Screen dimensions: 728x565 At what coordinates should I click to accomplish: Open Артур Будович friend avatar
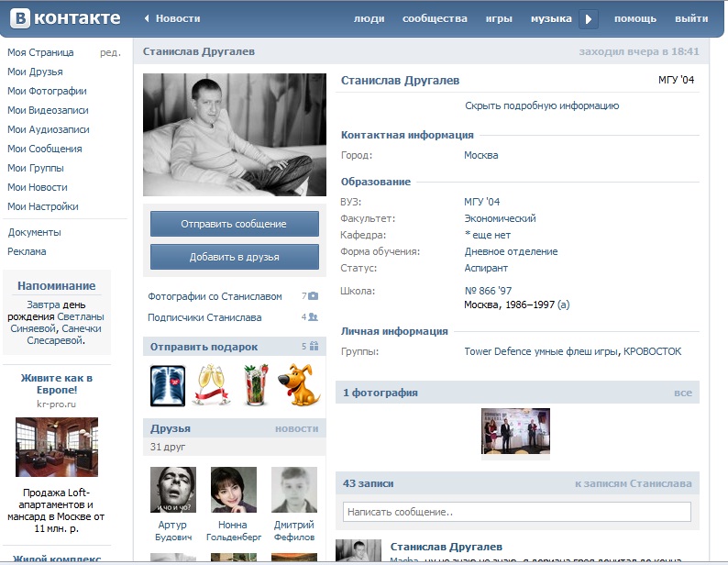click(x=172, y=490)
